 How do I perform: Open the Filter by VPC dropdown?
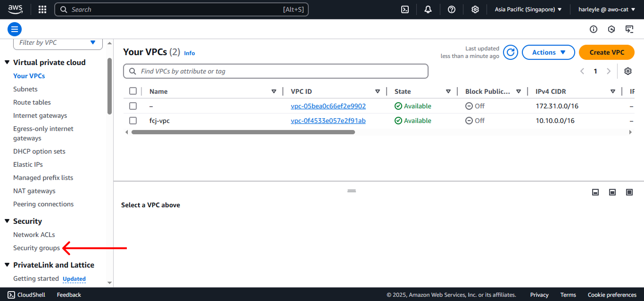58,43
